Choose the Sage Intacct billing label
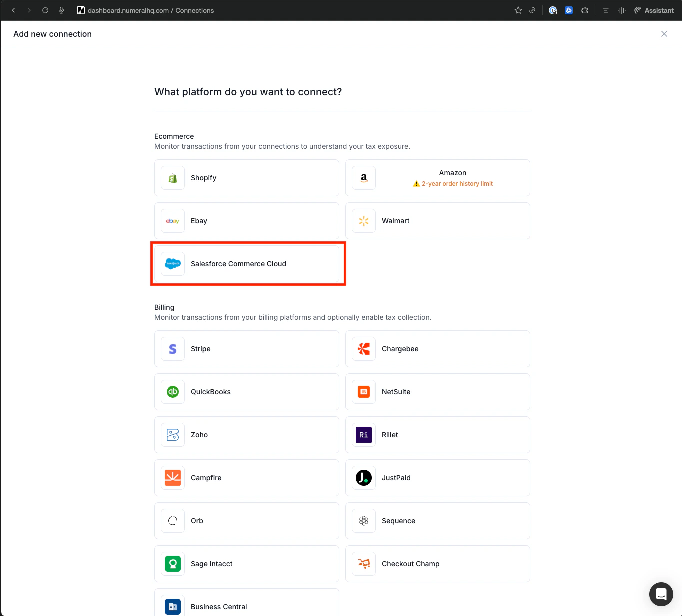The height and width of the screenshot is (616, 682). (212, 564)
